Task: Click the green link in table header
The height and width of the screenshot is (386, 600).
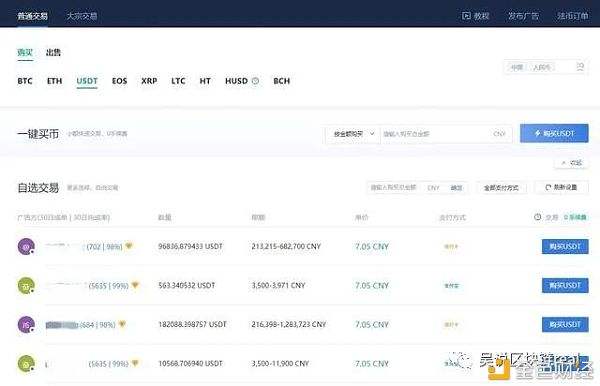Action: (575, 217)
